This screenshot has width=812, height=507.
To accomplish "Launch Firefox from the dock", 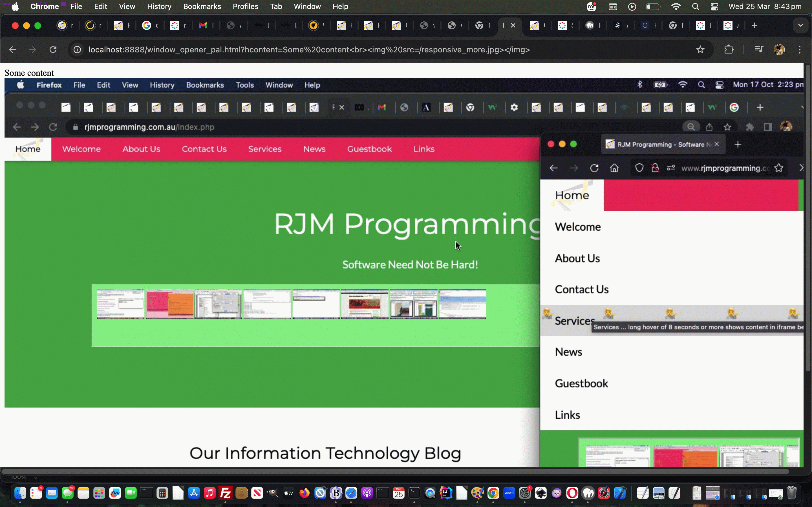I will [x=305, y=493].
